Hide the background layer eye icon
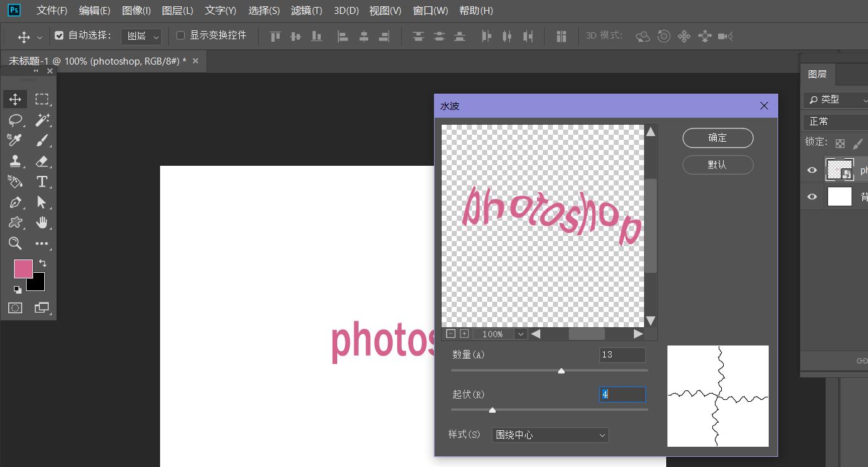 [812, 197]
